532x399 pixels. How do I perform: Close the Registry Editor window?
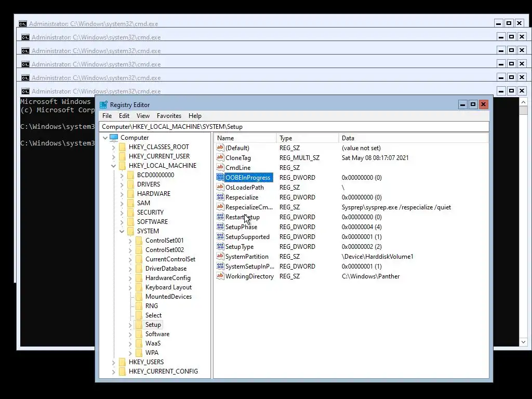coord(484,104)
